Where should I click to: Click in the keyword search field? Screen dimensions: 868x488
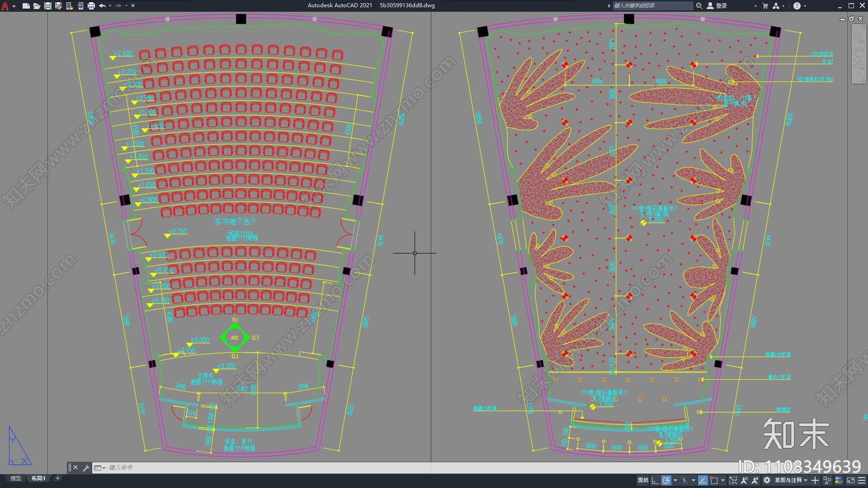point(653,5)
